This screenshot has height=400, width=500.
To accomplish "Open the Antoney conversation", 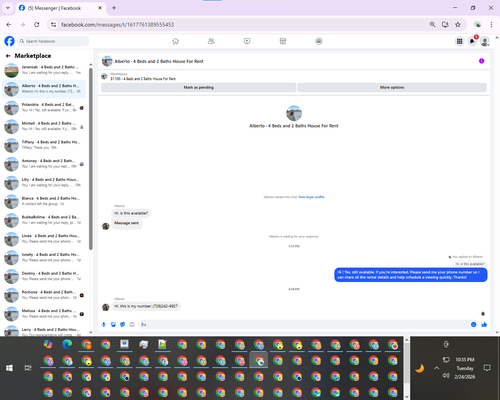I will coord(44,164).
